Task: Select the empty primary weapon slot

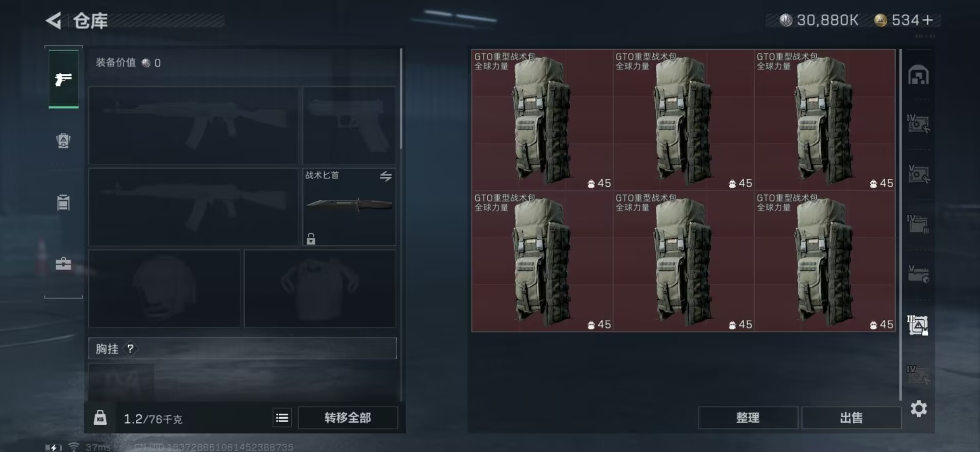Action: coord(193,125)
